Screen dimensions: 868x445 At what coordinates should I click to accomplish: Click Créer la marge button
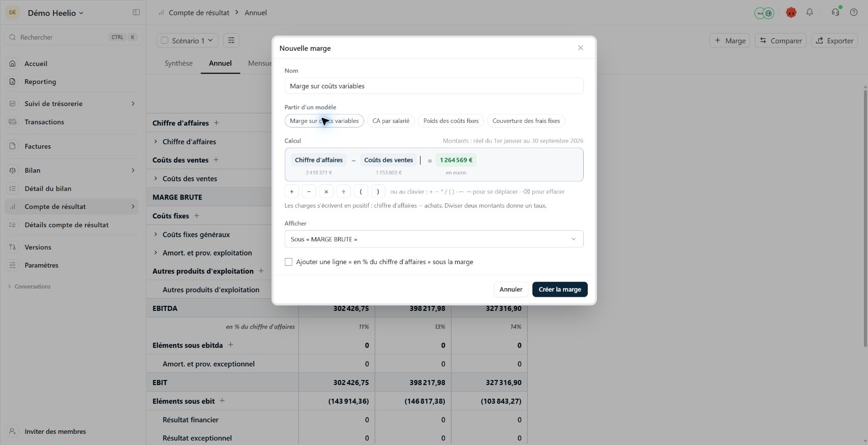560,289
